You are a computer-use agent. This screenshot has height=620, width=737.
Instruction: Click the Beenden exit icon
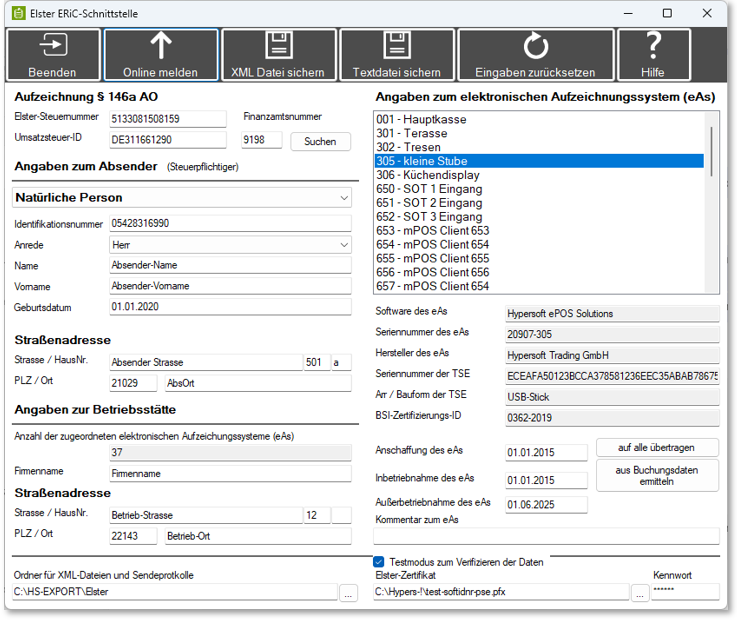pos(52,46)
